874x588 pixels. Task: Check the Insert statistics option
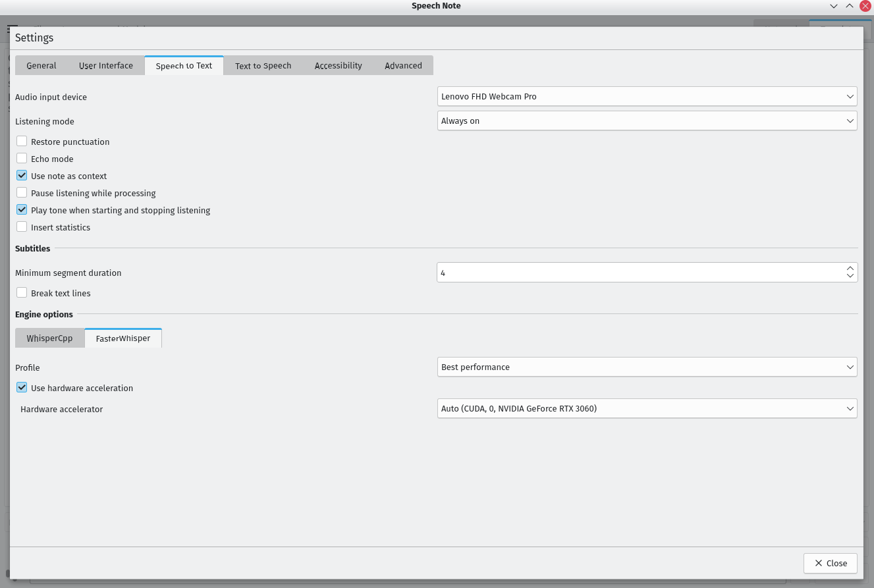coord(22,227)
